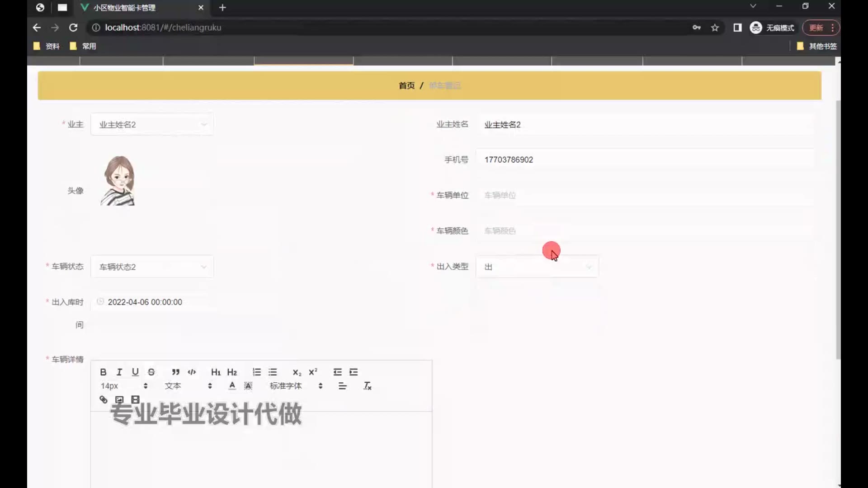Viewport: 868px width, 488px height.
Task: Insert an image into editor
Action: pos(119,399)
